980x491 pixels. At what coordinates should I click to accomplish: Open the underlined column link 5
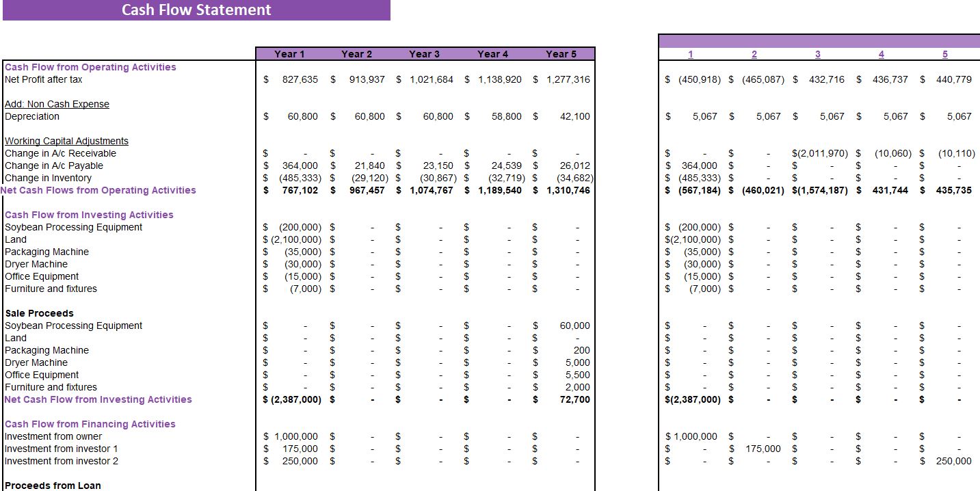(x=945, y=54)
